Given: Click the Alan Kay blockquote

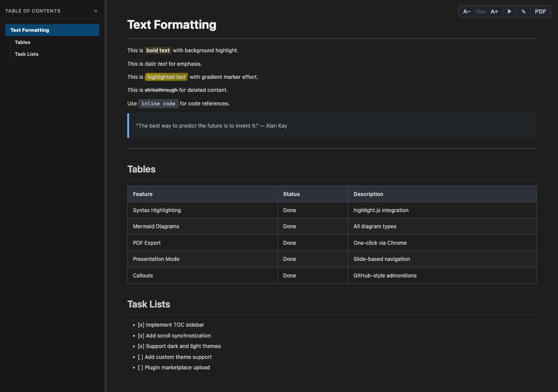Looking at the screenshot, I should tap(211, 125).
